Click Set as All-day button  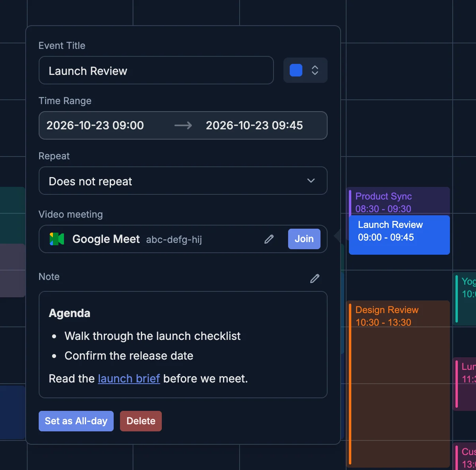[76, 421]
